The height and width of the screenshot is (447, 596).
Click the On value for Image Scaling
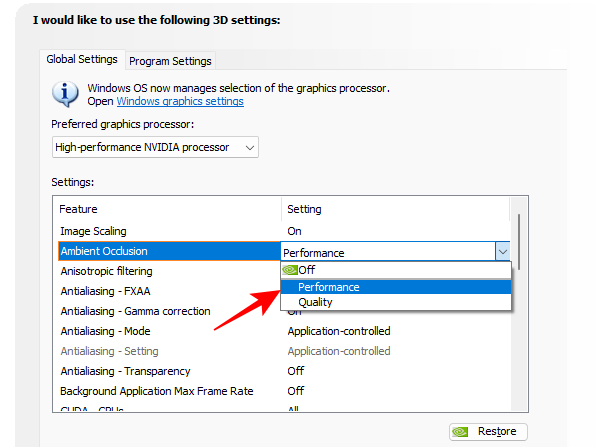[x=294, y=231]
